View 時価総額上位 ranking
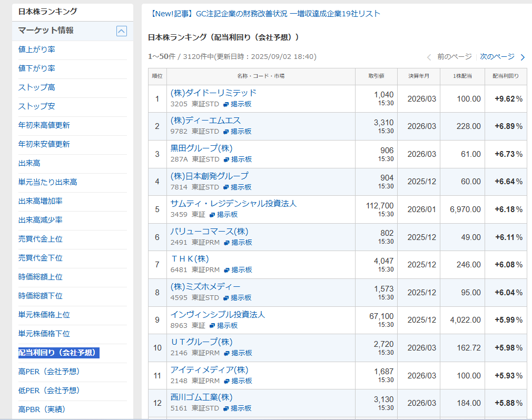The image size is (532, 420). [41, 277]
